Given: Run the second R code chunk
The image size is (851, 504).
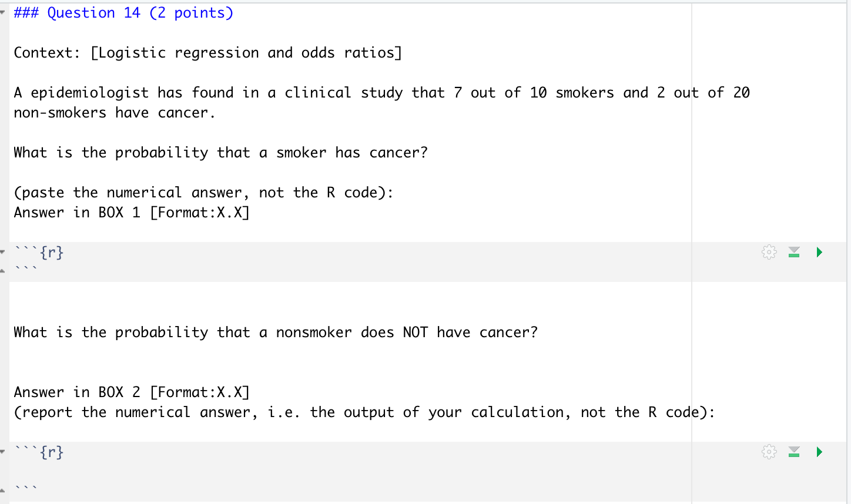Looking at the screenshot, I should (819, 452).
